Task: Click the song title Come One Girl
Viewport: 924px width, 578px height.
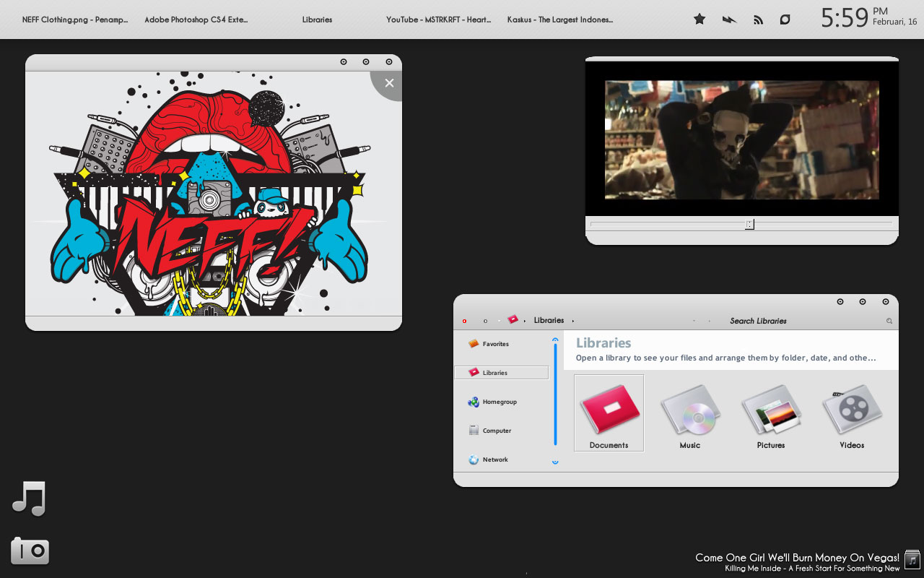Action: 797,558
